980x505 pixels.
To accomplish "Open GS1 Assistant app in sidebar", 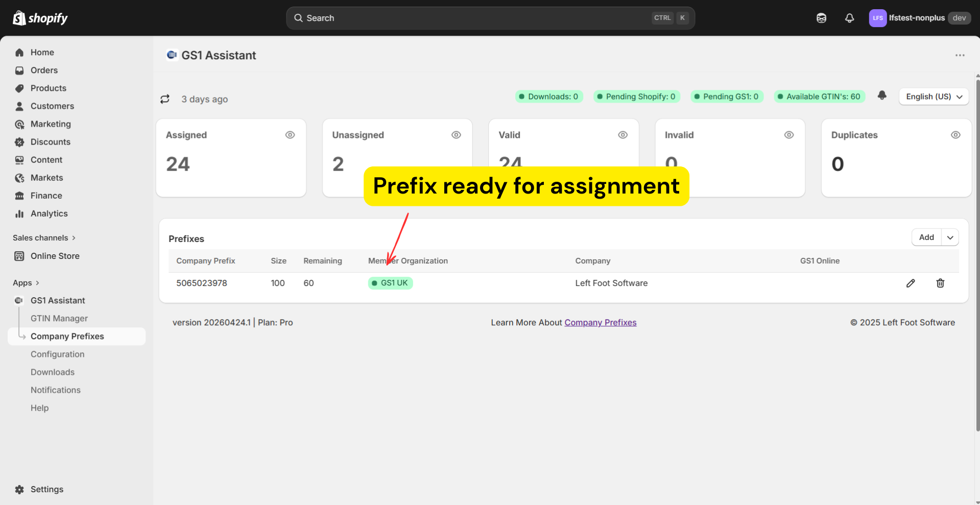I will coord(58,300).
